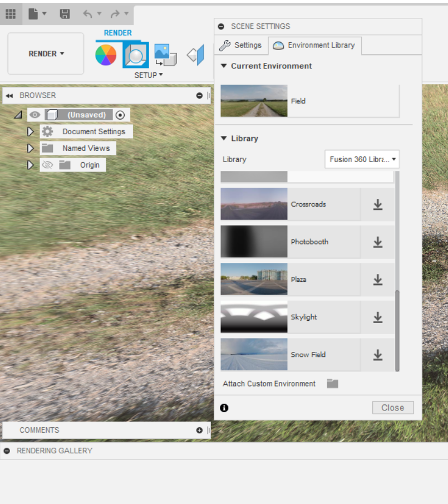Collapse the Rendering Gallery minus icon

tap(7, 451)
